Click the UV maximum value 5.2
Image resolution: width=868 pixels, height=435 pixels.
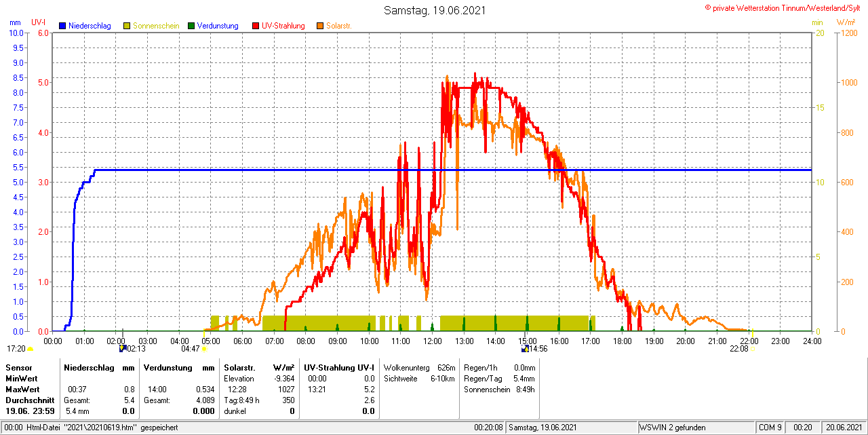click(x=369, y=390)
